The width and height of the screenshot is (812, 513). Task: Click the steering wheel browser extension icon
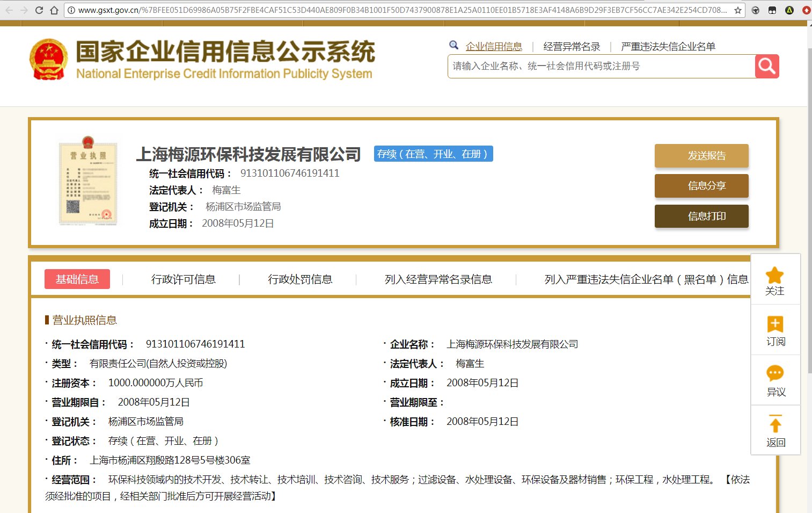pyautogui.click(x=756, y=9)
